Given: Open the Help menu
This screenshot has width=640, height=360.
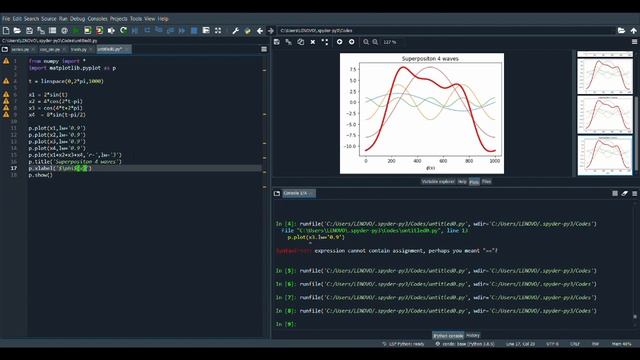Looking at the screenshot, I should point(163,19).
